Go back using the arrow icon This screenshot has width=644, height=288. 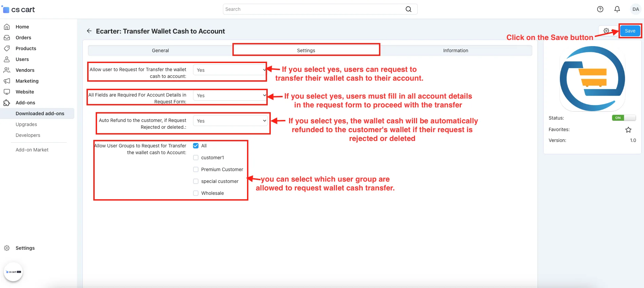coord(89,31)
